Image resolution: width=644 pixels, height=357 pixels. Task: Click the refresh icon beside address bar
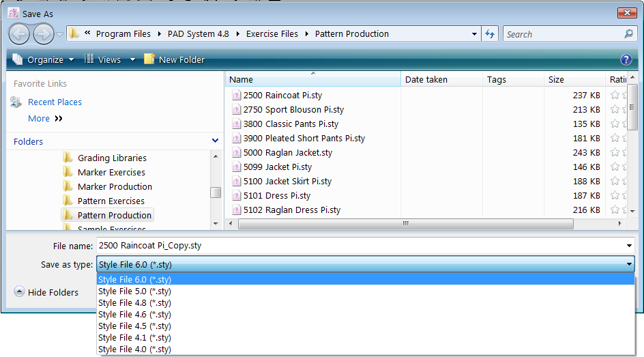click(x=490, y=34)
